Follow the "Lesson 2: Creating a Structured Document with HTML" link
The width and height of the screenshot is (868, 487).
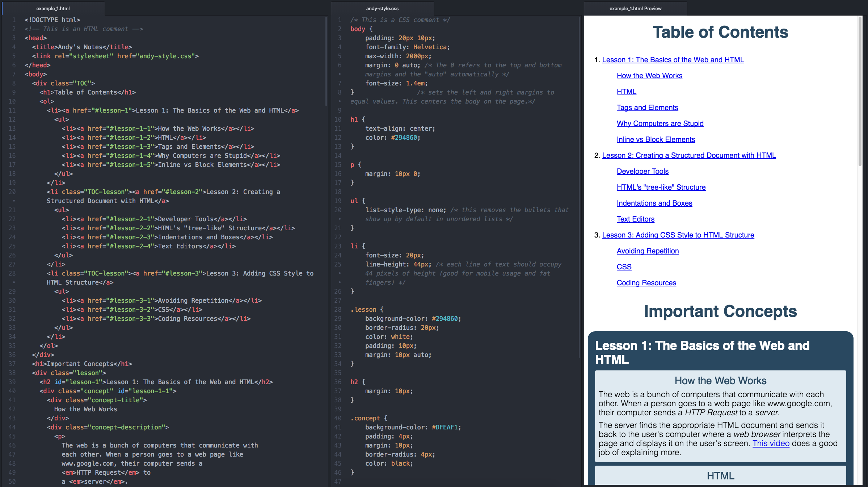pyautogui.click(x=689, y=155)
